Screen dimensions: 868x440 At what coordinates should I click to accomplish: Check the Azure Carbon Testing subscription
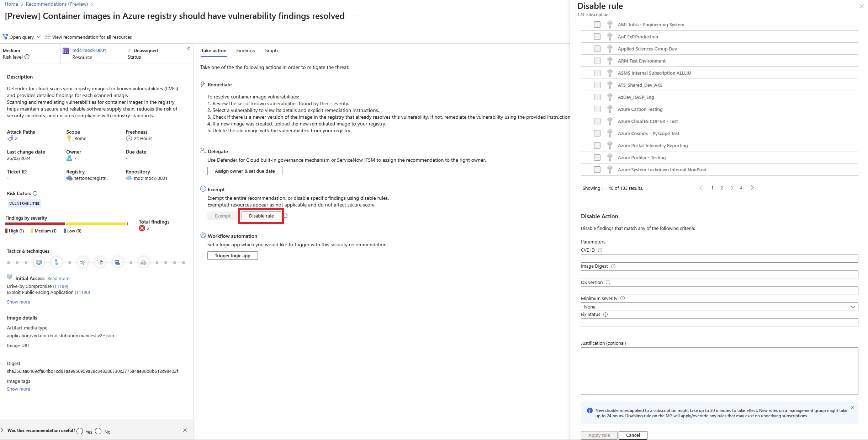(x=597, y=109)
